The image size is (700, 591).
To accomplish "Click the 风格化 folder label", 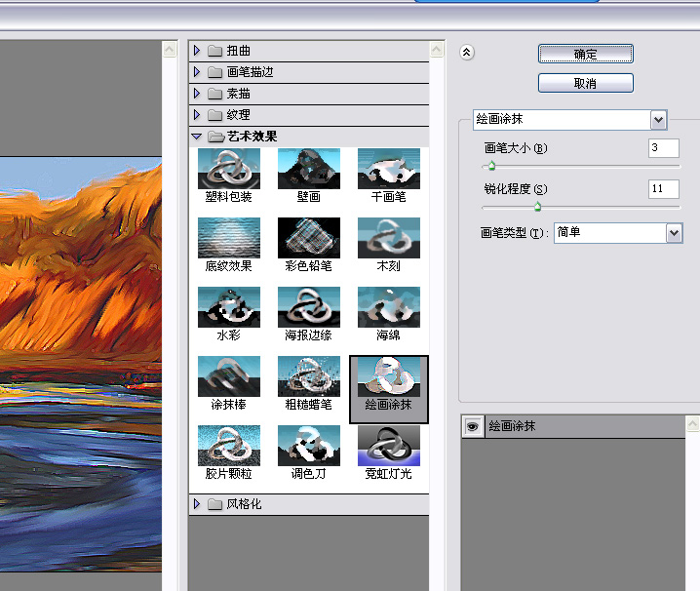I will click(244, 504).
